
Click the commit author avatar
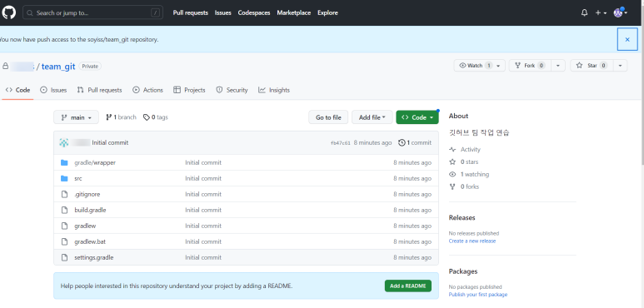pos(63,142)
